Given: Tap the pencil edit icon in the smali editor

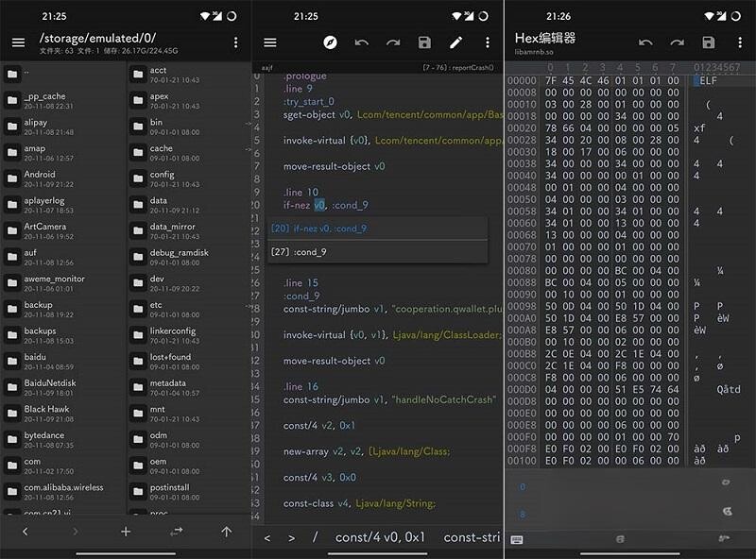Looking at the screenshot, I should point(456,42).
